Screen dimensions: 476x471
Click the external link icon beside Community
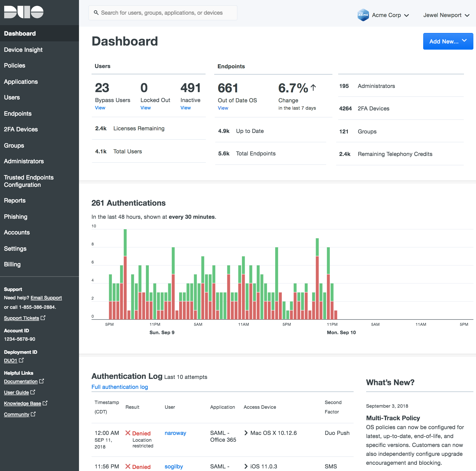[33, 414]
